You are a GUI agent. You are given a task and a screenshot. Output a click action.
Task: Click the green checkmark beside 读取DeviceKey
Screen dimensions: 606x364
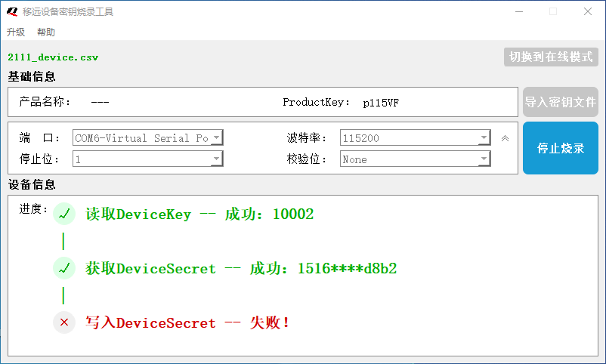tap(64, 214)
